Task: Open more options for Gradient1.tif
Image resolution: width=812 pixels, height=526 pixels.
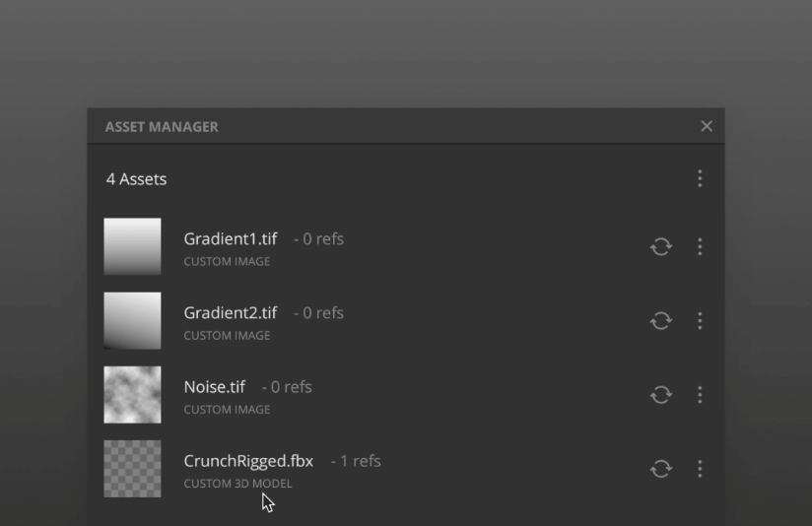Action: click(x=700, y=246)
